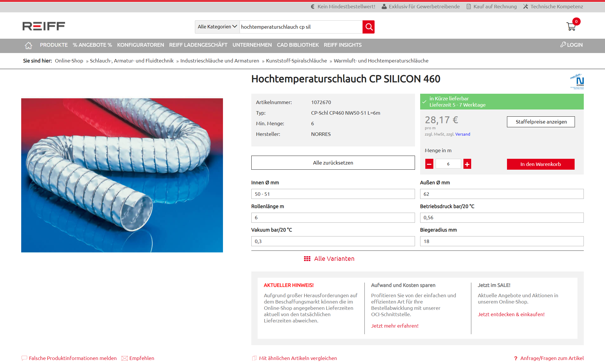
Task: Click Schlauch-, Armatur- und Fluidtechnik breadcrumb
Action: 132,61
